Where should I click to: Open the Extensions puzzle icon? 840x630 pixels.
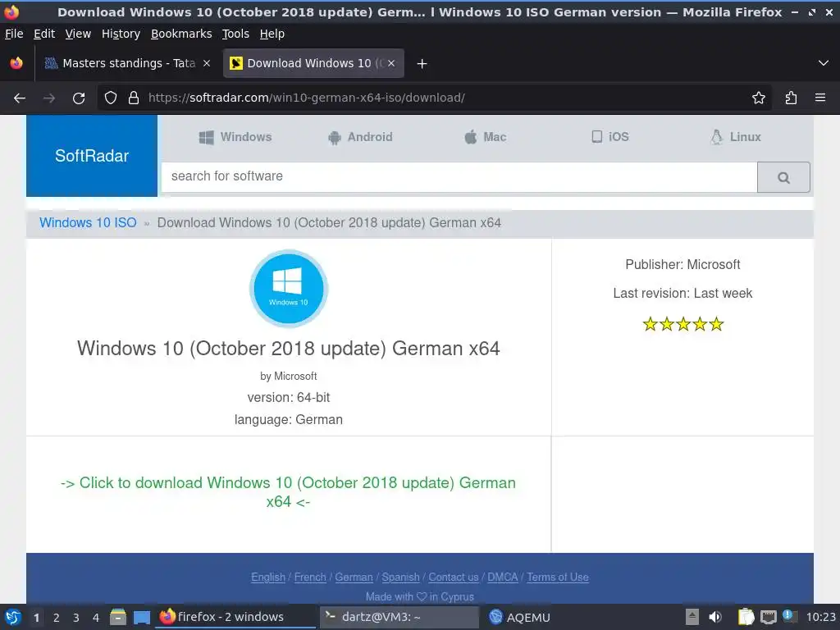pyautogui.click(x=791, y=98)
